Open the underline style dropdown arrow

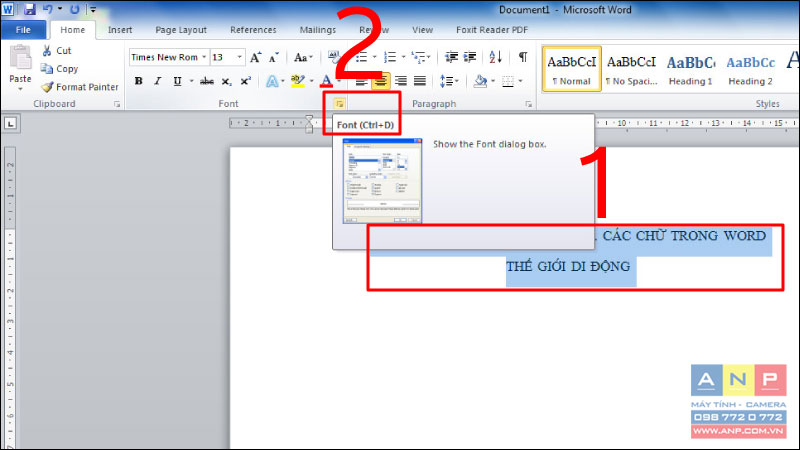pos(191,81)
